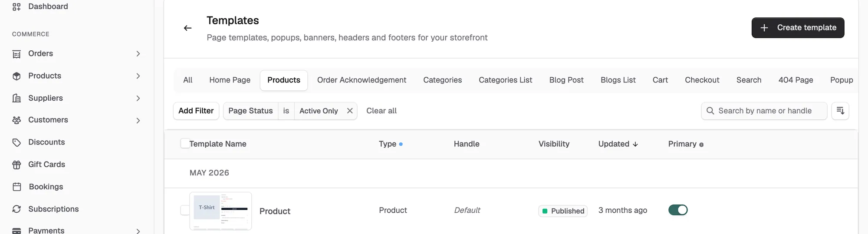The image size is (868, 234).
Task: Click the Subscriptions refresh icon
Action: [16, 209]
